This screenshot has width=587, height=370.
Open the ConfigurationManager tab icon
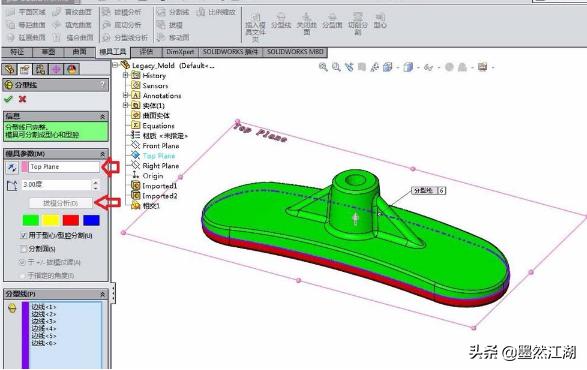click(x=40, y=69)
